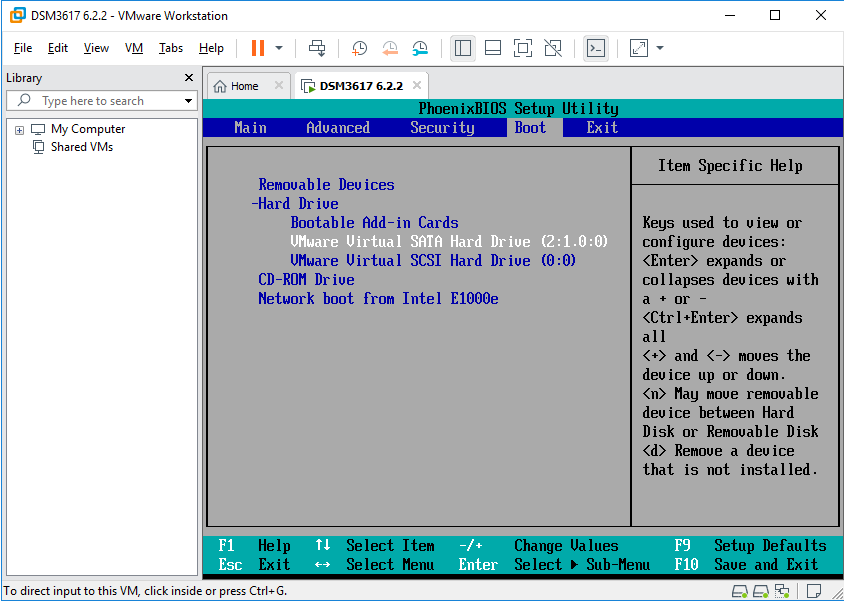Image resolution: width=844 pixels, height=601 pixels.
Task: Enter full screen mode
Action: click(523, 48)
